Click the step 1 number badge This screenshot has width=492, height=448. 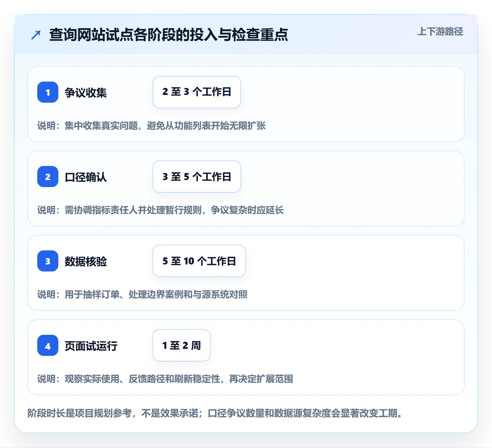(48, 92)
